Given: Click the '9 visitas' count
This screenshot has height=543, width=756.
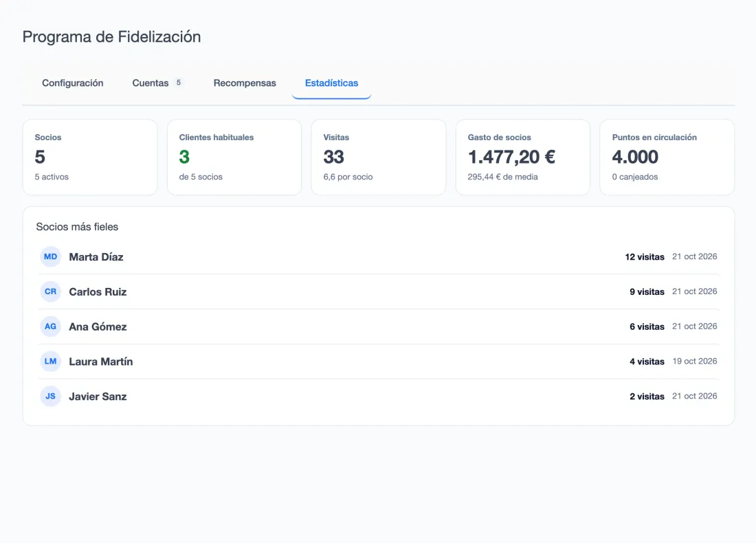Looking at the screenshot, I should pos(647,291).
